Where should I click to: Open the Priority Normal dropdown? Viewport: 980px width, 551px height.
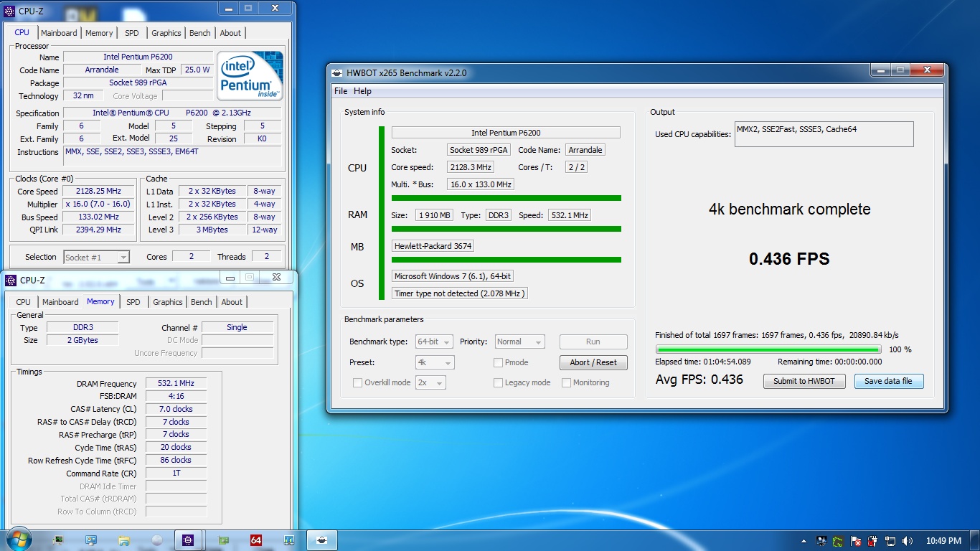point(519,342)
